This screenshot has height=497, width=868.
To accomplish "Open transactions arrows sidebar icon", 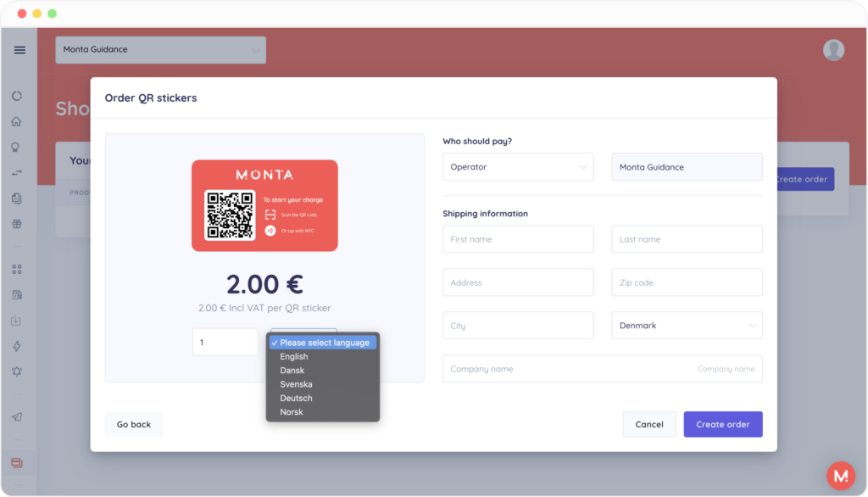I will (x=17, y=173).
